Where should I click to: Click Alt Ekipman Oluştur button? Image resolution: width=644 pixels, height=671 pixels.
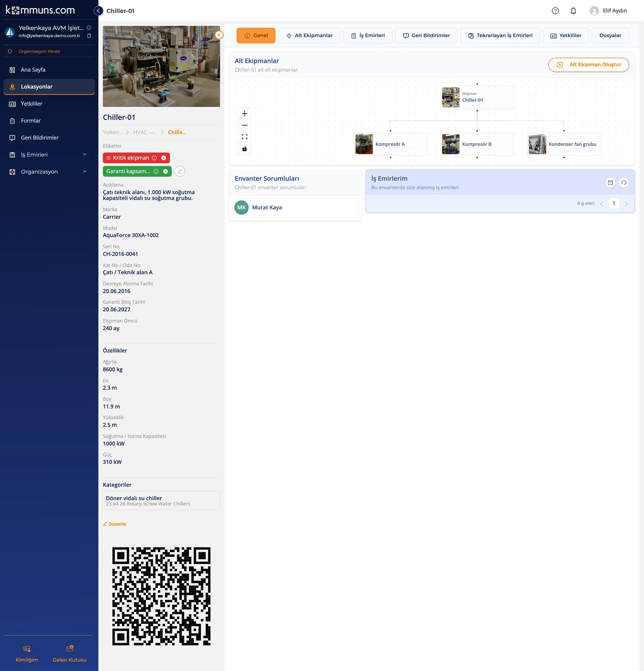[589, 65]
